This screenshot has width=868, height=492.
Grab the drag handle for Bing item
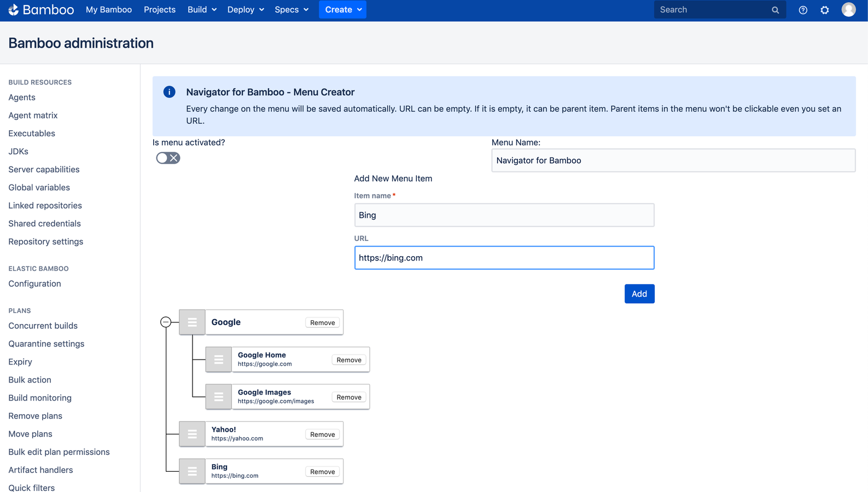coord(192,471)
